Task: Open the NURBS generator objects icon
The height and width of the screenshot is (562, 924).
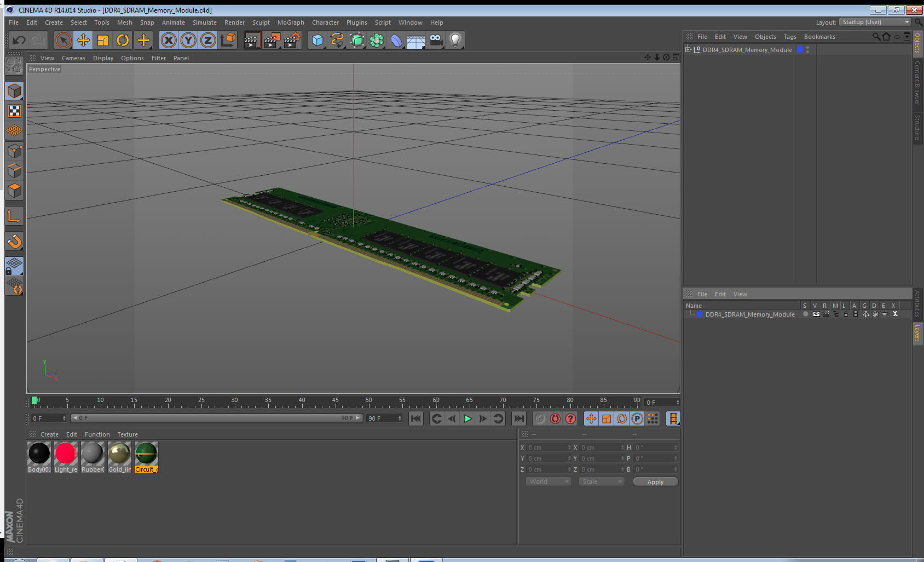Action: pyautogui.click(x=357, y=40)
